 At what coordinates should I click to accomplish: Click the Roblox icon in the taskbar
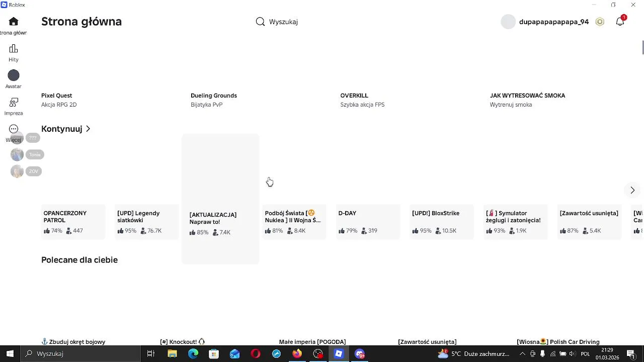point(339,353)
